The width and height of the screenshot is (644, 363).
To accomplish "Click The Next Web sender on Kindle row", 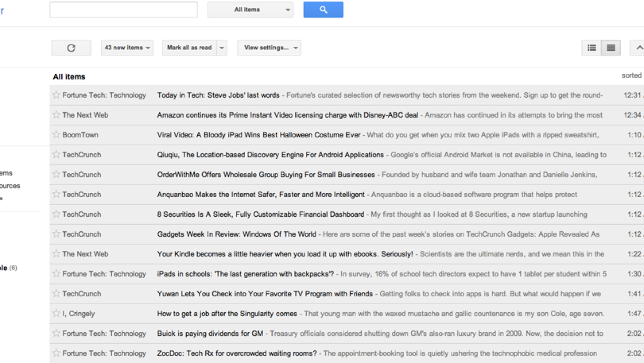I will point(86,254).
